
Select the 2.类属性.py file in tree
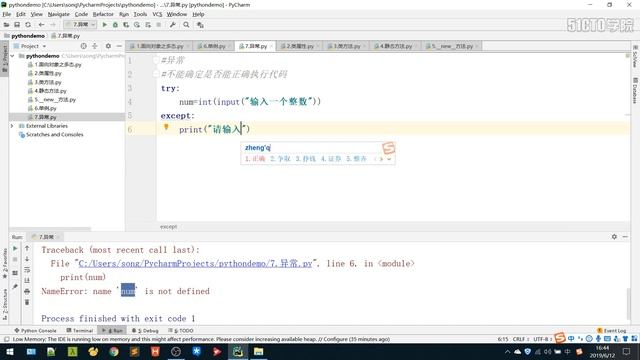click(x=47, y=73)
